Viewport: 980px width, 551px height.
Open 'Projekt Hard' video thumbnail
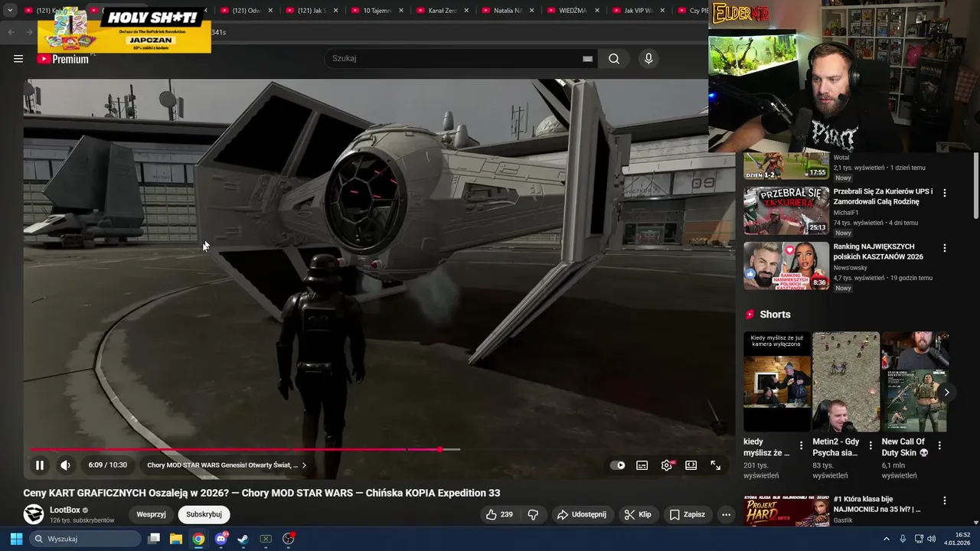(786, 511)
